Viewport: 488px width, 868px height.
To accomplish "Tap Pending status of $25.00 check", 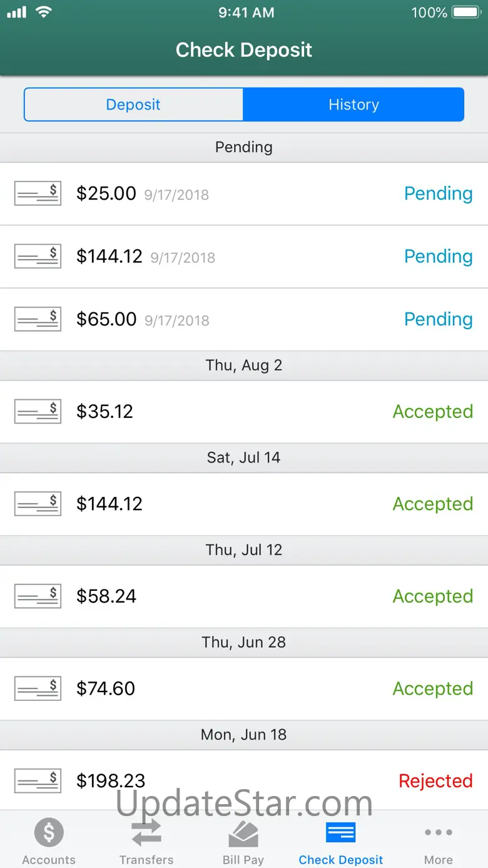I will 438,194.
